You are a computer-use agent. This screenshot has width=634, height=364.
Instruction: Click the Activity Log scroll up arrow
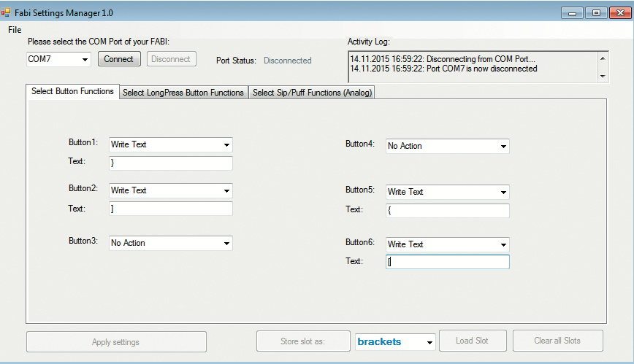coord(603,58)
